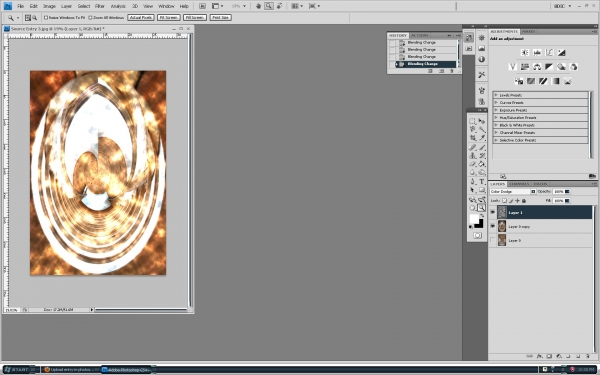
Task: Add a Black & White adjustment
Action: (549, 67)
